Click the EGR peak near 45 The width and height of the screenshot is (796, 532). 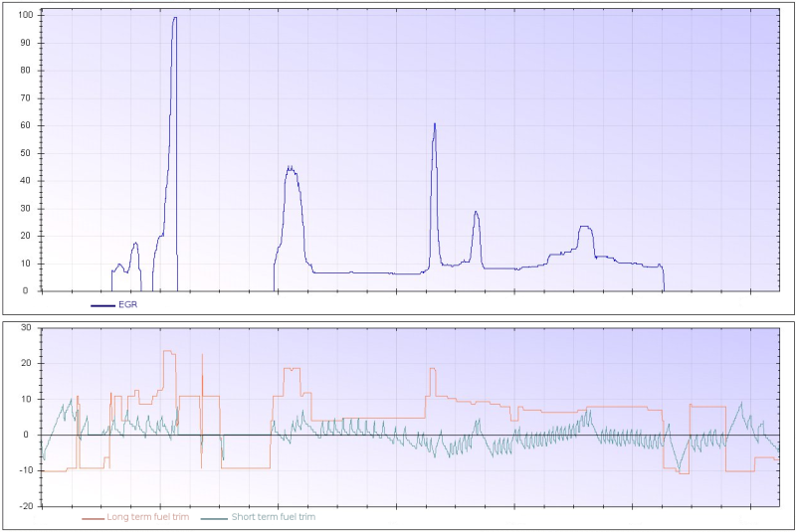tap(291, 169)
